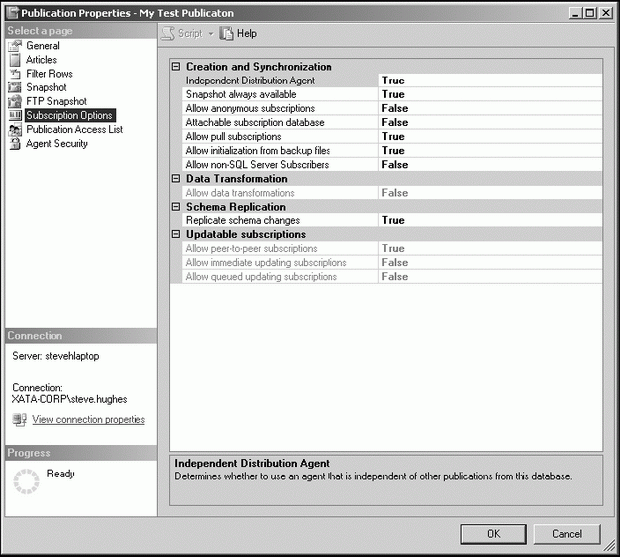Viewport: 620px width, 557px height.
Task: Maximize the Publication Properties window
Action: [x=590, y=13]
